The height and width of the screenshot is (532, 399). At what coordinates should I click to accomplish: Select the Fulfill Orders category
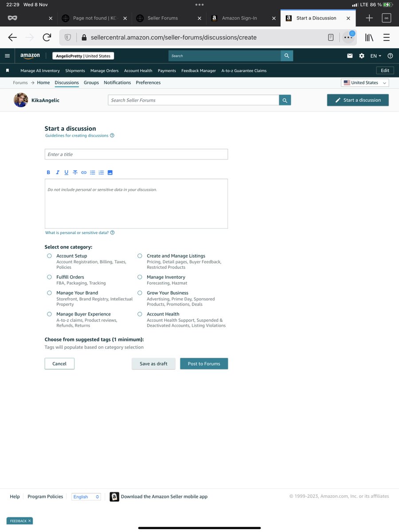coord(49,277)
